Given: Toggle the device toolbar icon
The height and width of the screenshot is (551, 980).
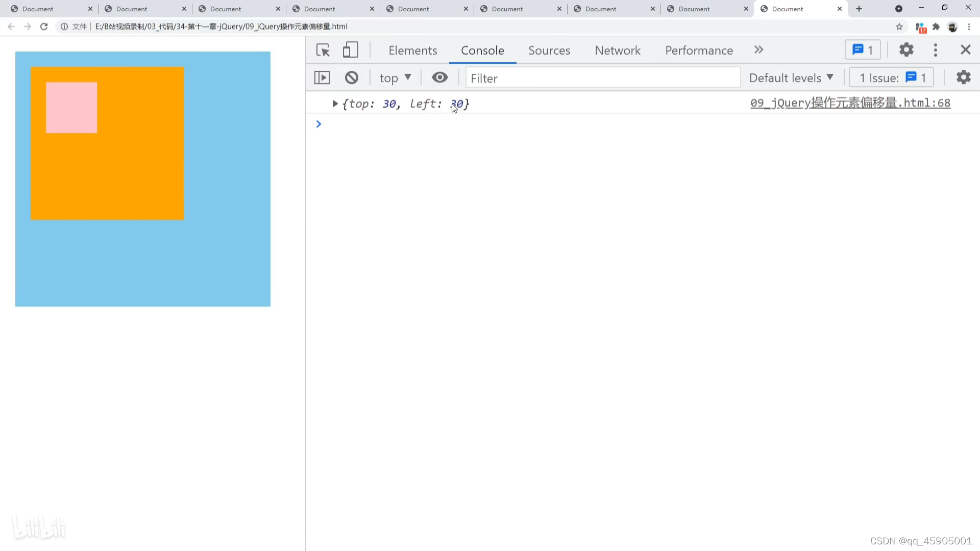Looking at the screenshot, I should pos(350,50).
